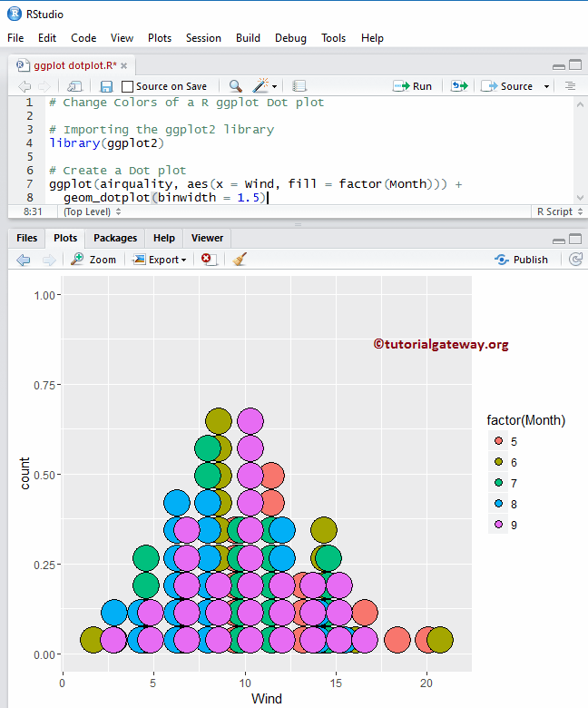Click the Publish button
Viewport: 588px width, 708px height.
point(522,259)
